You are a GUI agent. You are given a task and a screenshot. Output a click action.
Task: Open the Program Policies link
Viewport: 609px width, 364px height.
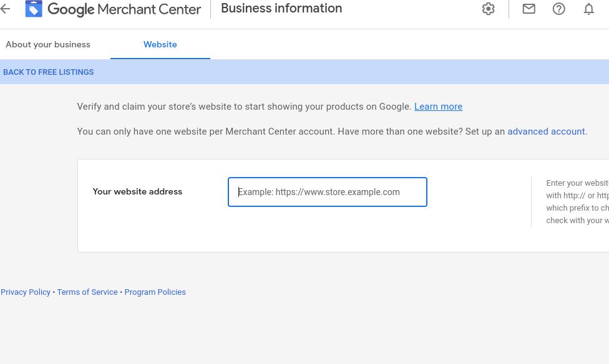point(155,292)
